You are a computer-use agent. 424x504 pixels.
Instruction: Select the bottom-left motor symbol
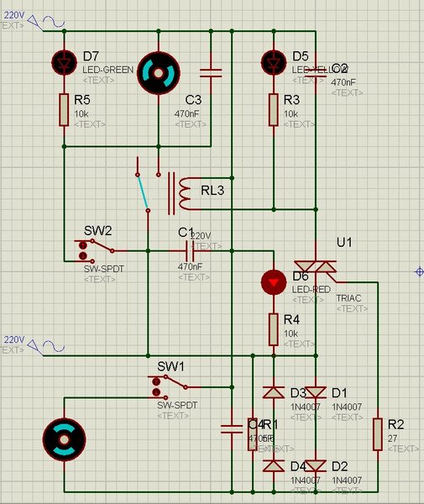(65, 439)
